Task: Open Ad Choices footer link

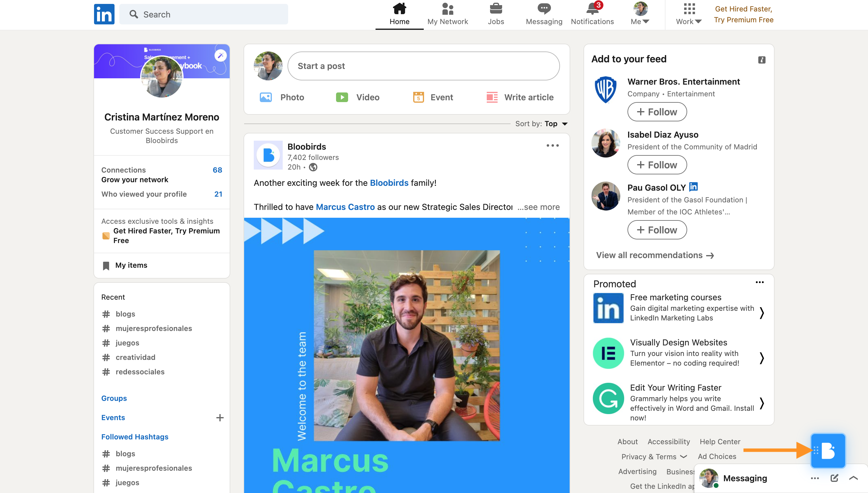Action: pos(717,457)
